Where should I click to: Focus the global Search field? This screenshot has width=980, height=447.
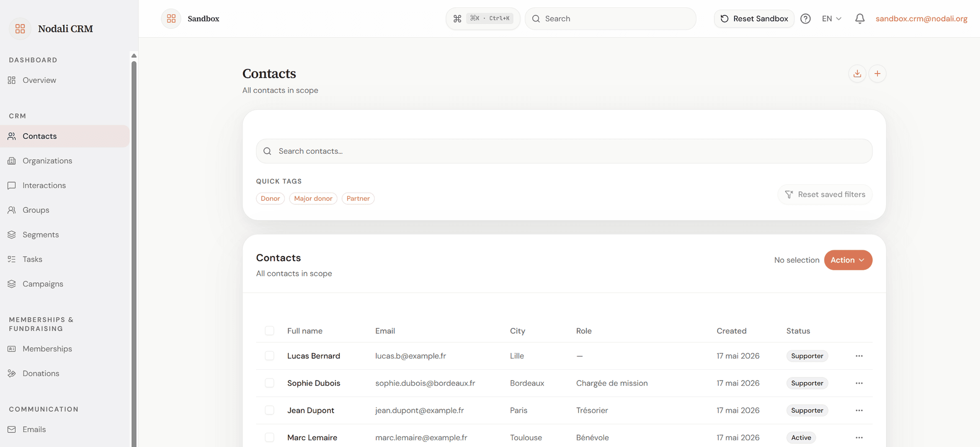tap(610, 18)
